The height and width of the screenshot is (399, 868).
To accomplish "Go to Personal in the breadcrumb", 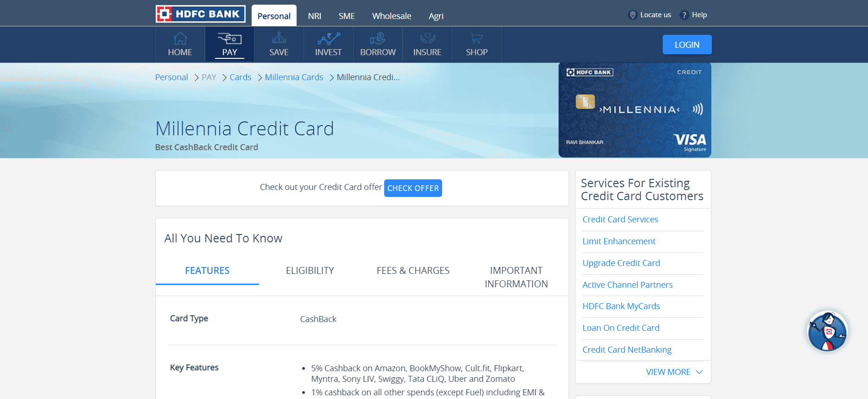I will 171,77.
